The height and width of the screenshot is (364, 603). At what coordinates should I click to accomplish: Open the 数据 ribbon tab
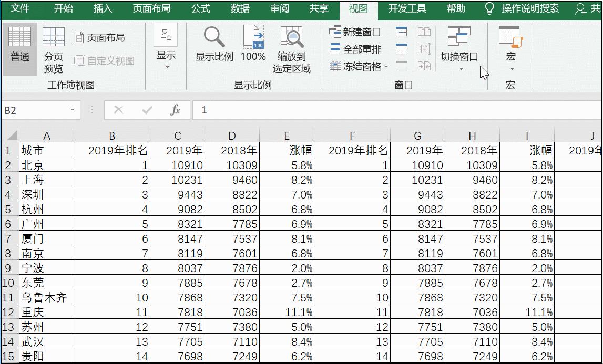239,9
